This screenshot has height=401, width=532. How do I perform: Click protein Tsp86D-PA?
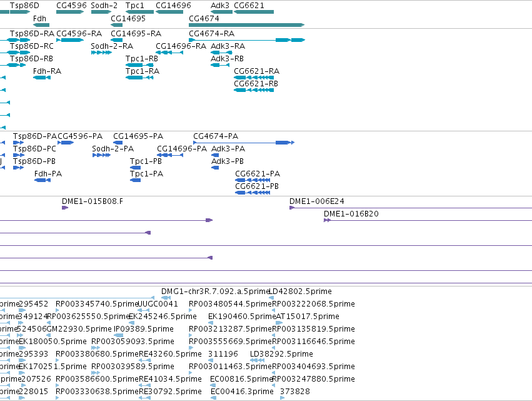(35, 136)
